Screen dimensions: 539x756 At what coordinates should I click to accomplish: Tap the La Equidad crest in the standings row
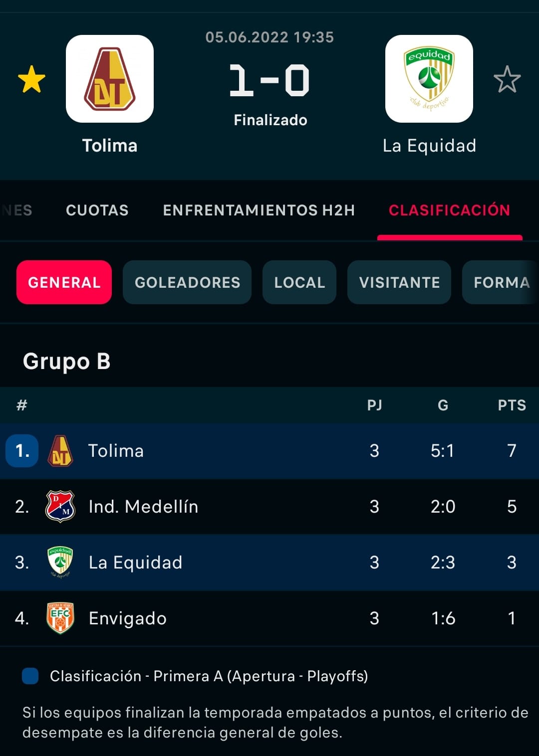60,562
